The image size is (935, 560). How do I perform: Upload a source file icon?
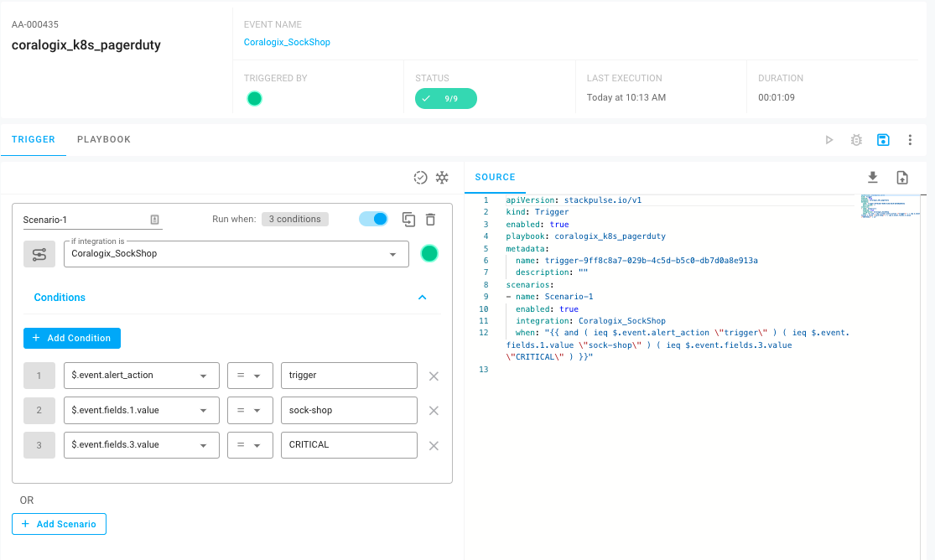[x=902, y=177]
